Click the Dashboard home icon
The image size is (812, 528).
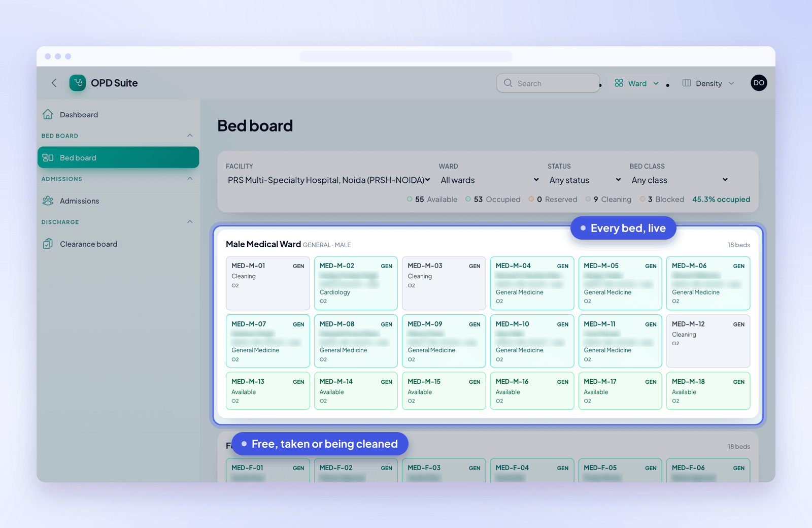[48, 114]
